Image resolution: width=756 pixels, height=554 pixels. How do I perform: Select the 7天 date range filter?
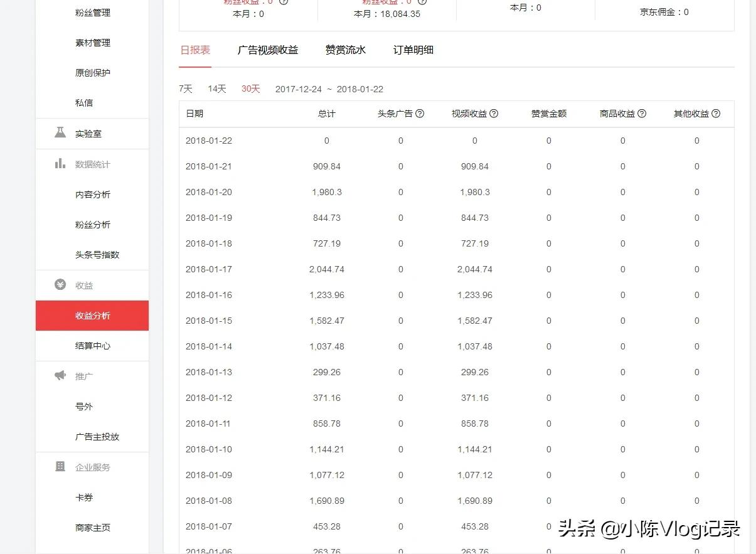[186, 89]
